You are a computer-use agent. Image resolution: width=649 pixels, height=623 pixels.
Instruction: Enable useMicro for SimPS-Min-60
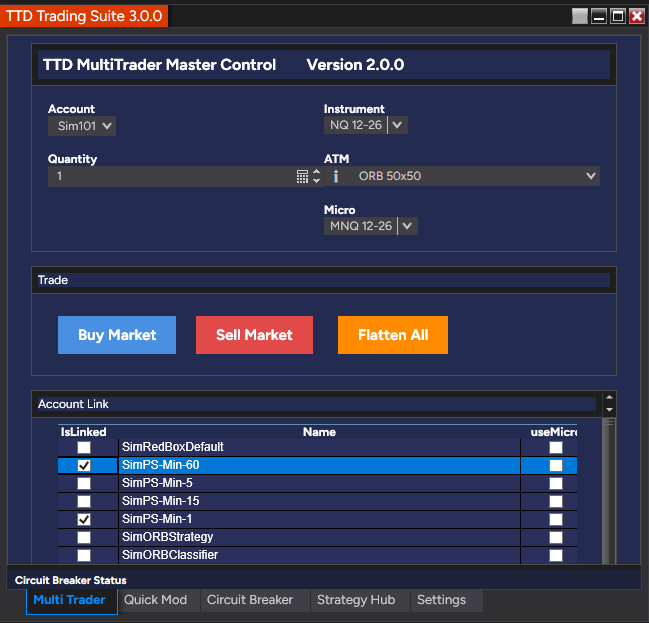tap(556, 465)
